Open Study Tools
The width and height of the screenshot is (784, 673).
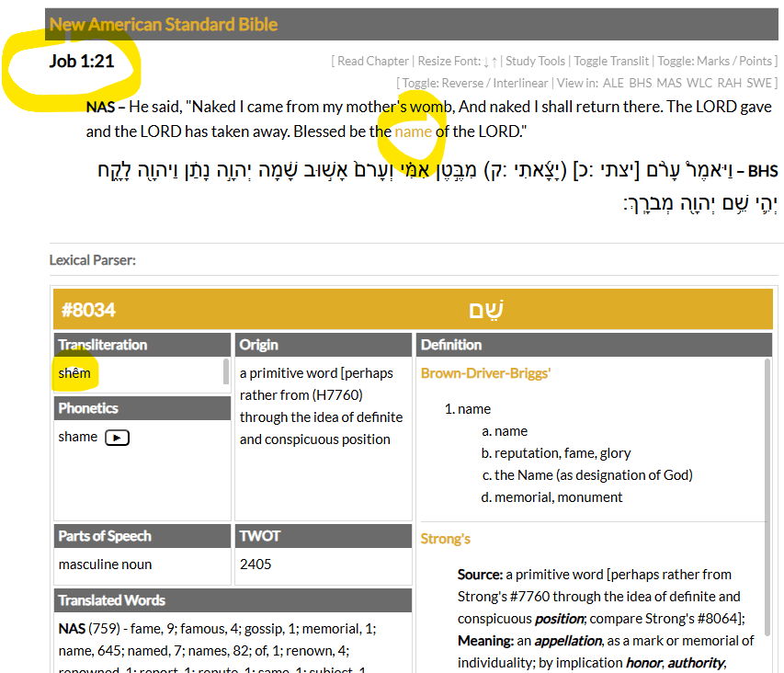pyautogui.click(x=535, y=62)
